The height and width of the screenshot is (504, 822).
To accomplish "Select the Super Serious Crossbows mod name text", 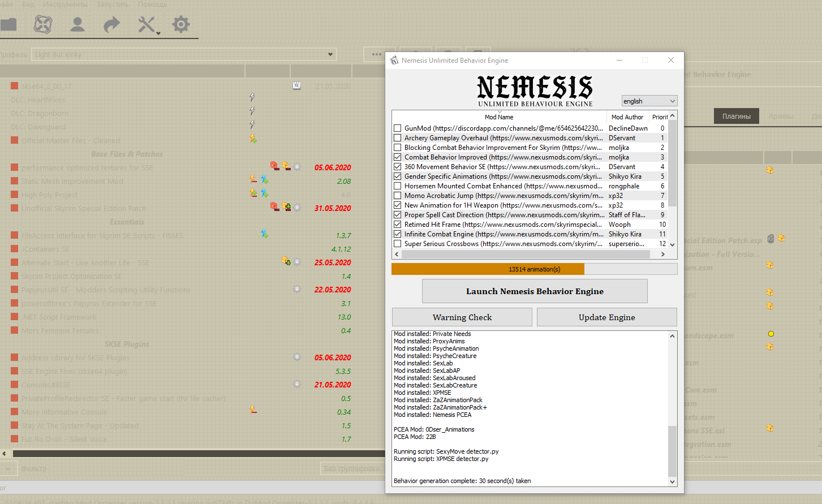I will (x=503, y=244).
